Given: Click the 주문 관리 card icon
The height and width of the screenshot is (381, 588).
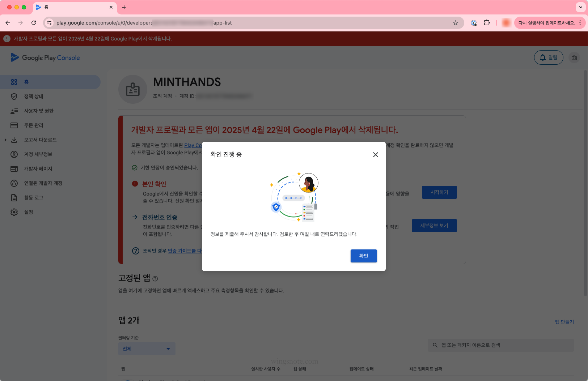Looking at the screenshot, I should click(14, 125).
